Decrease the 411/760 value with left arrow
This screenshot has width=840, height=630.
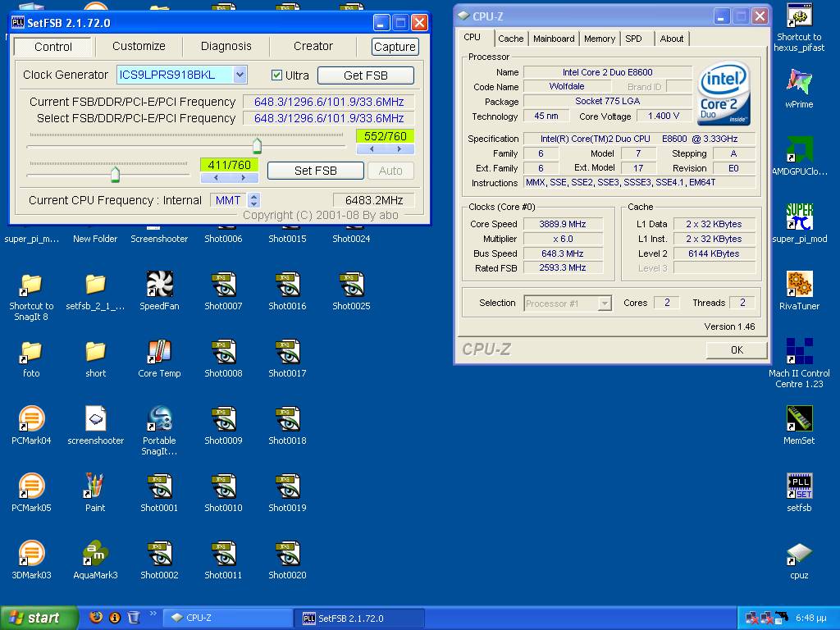tap(216, 177)
